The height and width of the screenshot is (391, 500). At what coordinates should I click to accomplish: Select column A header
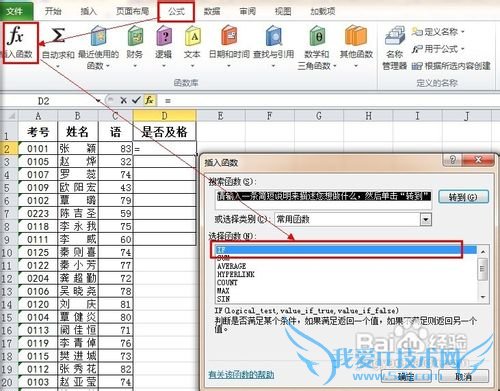pos(38,116)
